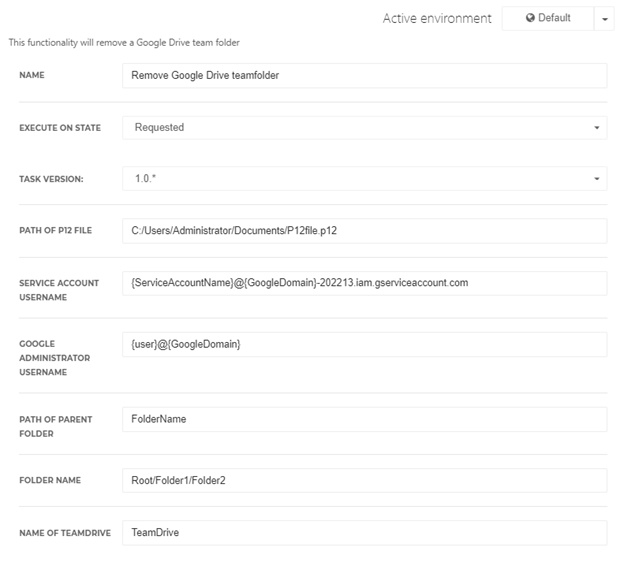Select the Google Administrator Username field

pos(365,345)
